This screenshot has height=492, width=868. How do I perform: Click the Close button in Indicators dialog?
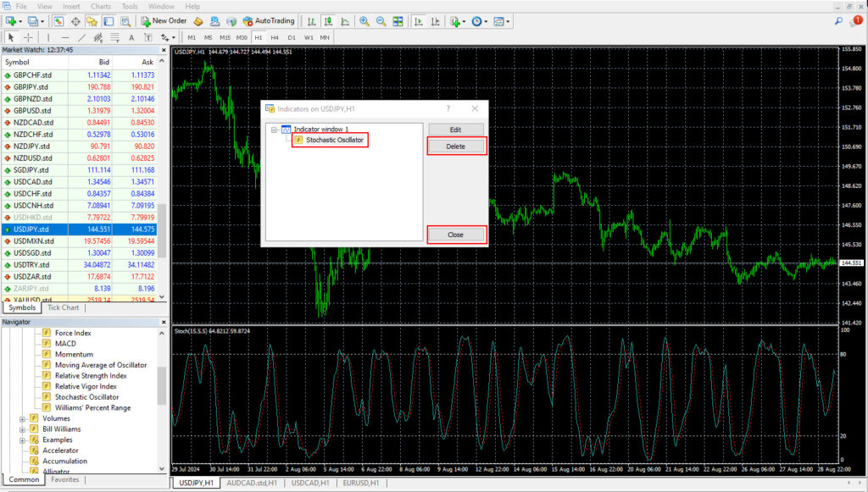pyautogui.click(x=455, y=235)
